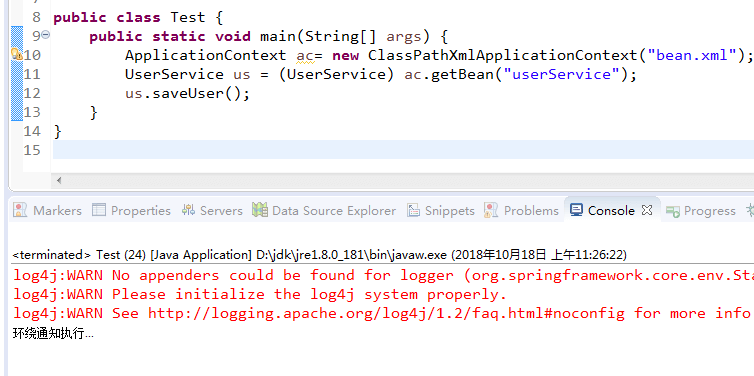Click the Problems tab icon

(491, 210)
